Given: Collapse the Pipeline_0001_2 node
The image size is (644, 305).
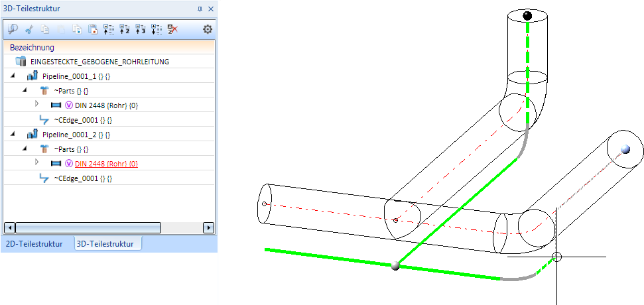Looking at the screenshot, I should [x=13, y=134].
